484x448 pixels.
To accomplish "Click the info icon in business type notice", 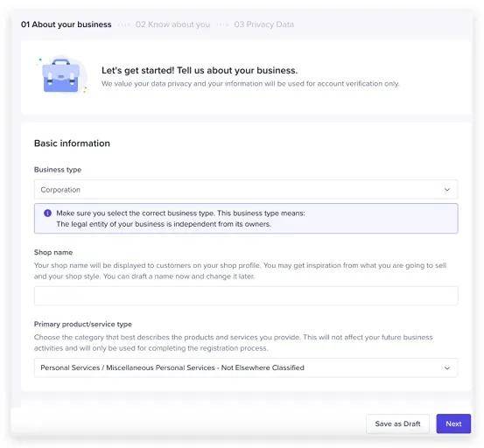I will point(47,213).
